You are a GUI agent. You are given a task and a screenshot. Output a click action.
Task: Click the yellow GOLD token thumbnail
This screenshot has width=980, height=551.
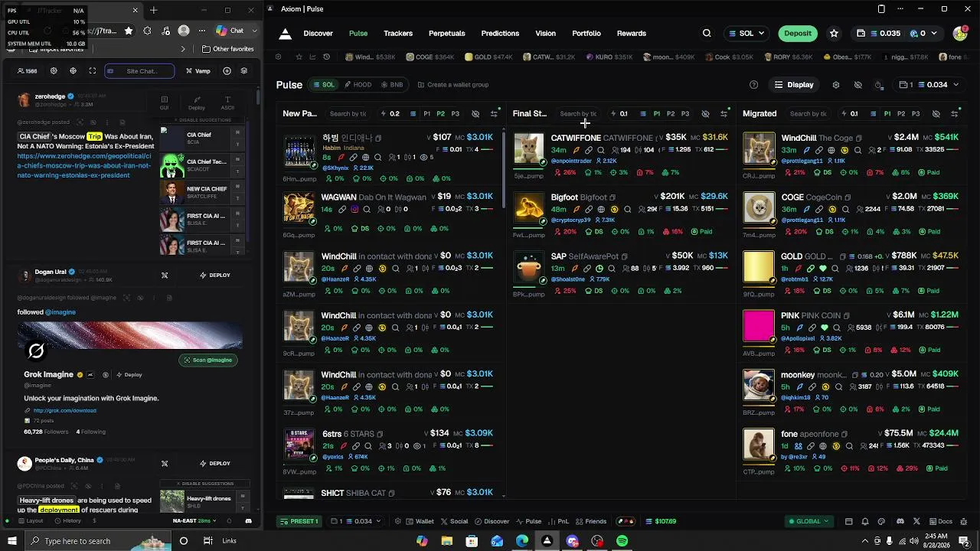pyautogui.click(x=759, y=267)
